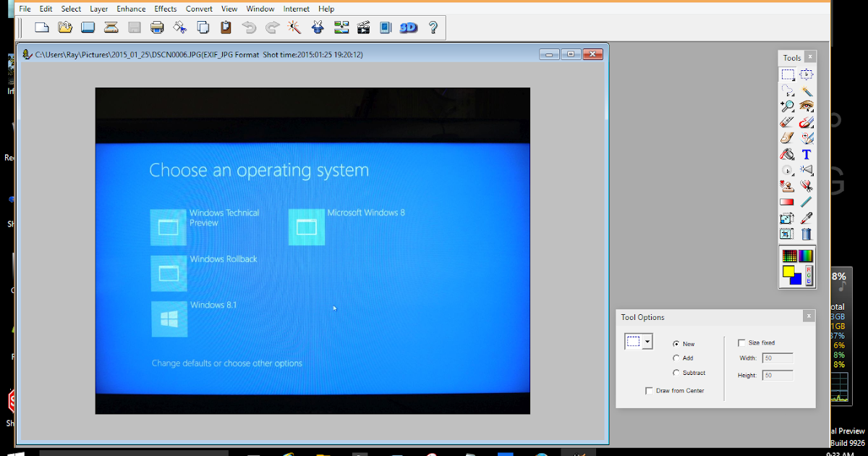Open the rainbow spectrum color picker

[x=806, y=256]
